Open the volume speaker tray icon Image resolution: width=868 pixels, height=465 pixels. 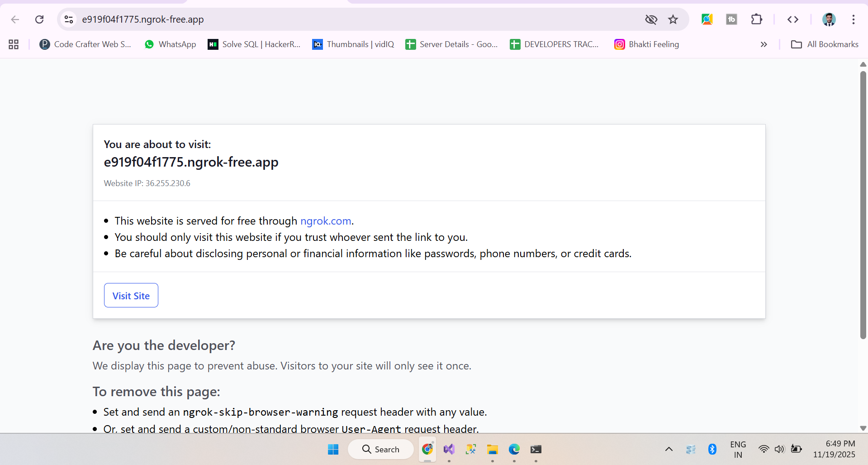point(779,449)
